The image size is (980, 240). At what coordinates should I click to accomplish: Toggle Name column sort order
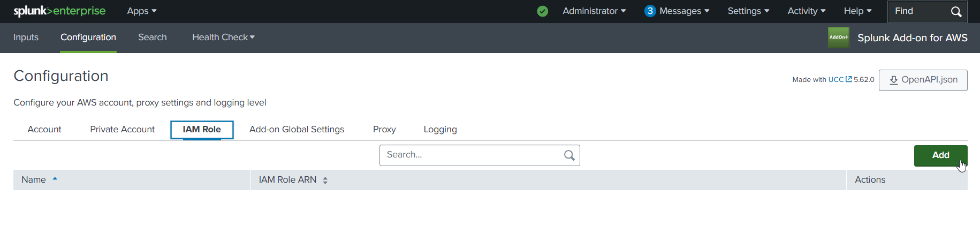tap(55, 179)
